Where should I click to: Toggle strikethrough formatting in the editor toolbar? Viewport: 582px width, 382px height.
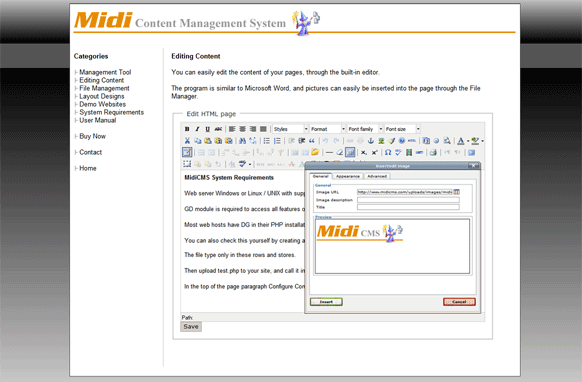218,129
